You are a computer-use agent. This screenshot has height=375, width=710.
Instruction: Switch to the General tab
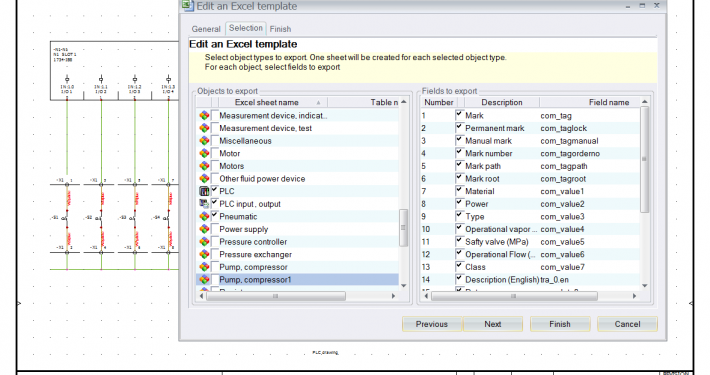(206, 29)
